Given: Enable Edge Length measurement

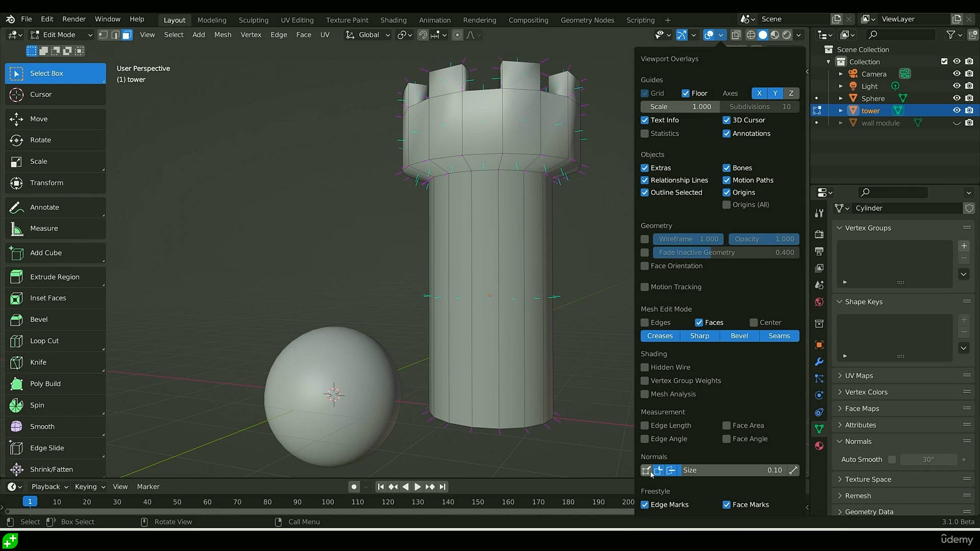Looking at the screenshot, I should 645,425.
